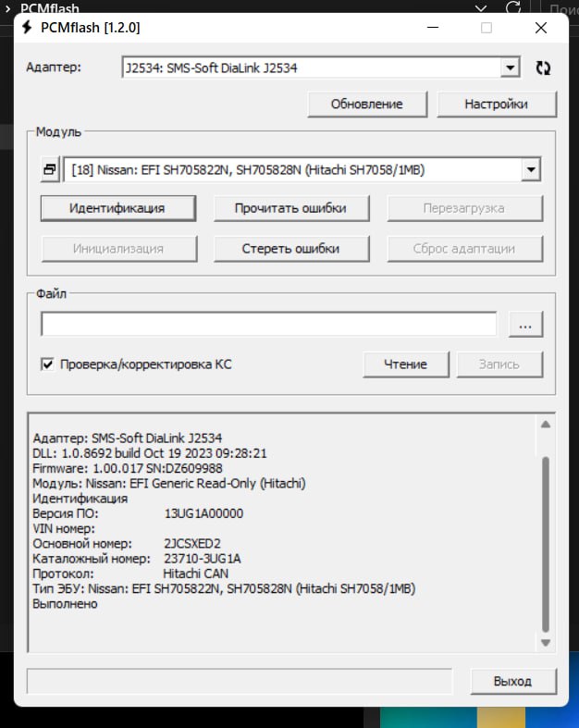Click log line starting with "DLL: 1.0.8692"
Screen dimensions: 579x728
pos(150,453)
